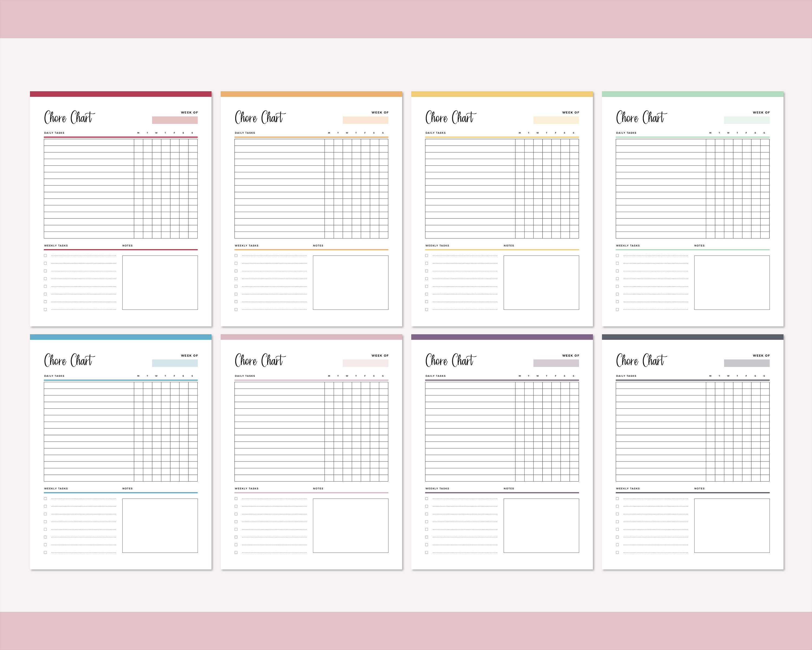812x650 pixels.
Task: Click inside the Notes box on the pink chart
Action: pos(351,526)
